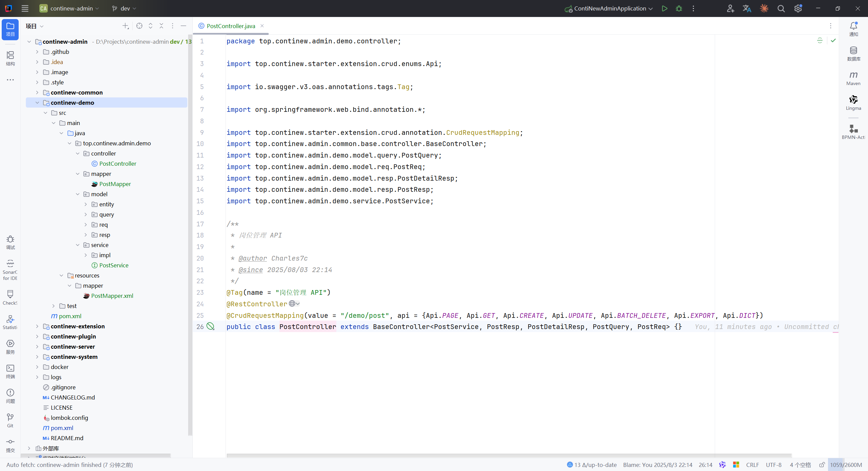Expand the test folder

pos(54,306)
